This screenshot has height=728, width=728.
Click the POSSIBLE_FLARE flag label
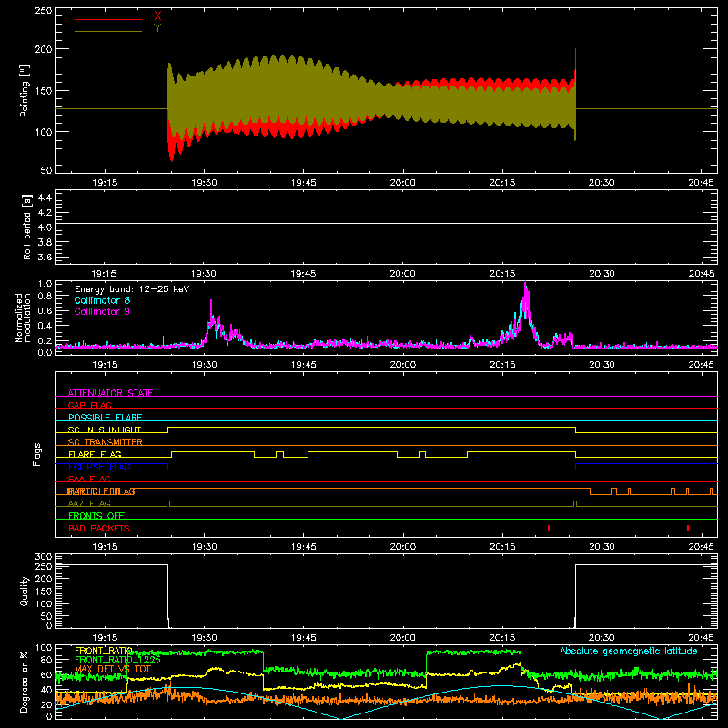pyautogui.click(x=105, y=418)
